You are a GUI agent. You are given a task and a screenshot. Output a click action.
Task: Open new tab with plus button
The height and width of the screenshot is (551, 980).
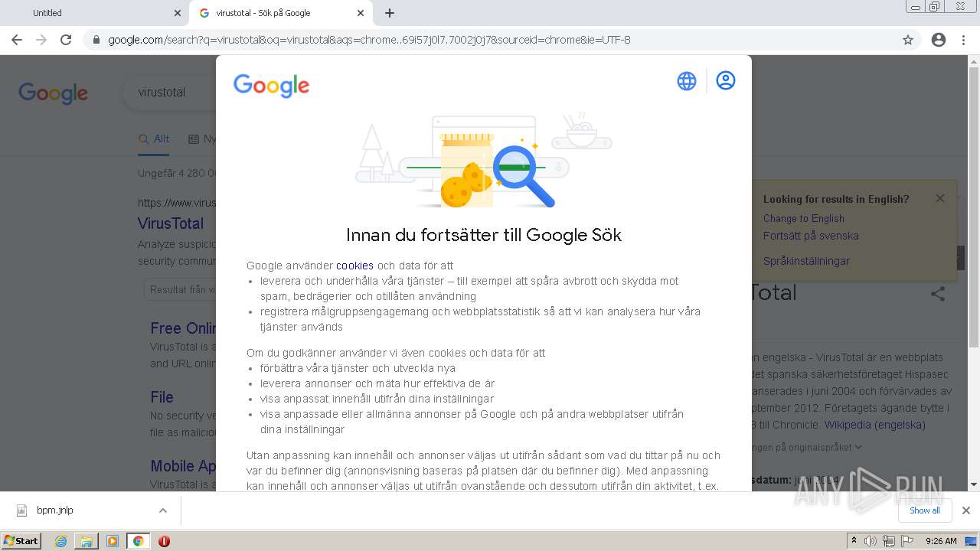pos(390,13)
